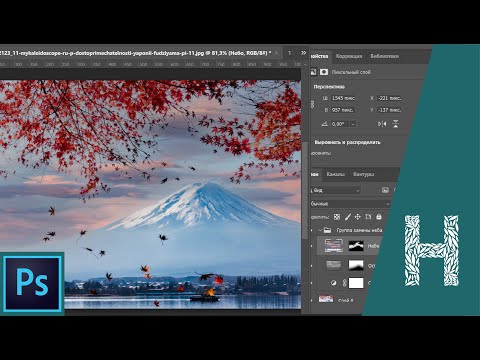Click the Пиксельный слой label
This screenshot has height=360, width=480.
tap(351, 72)
